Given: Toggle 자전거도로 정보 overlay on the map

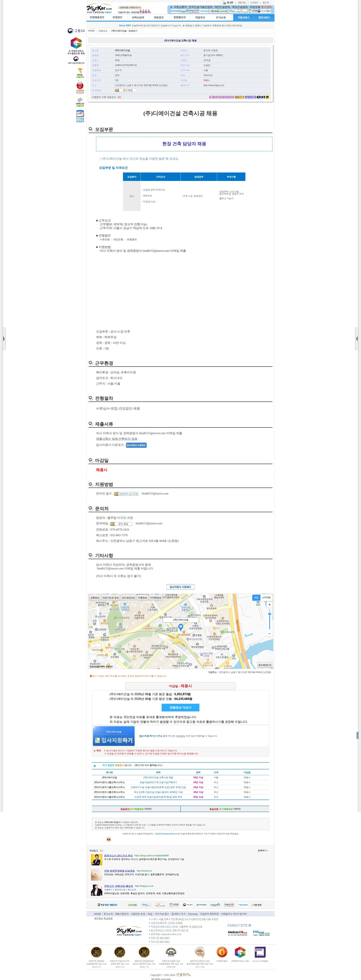Looking at the screenshot, I should 110,598.
